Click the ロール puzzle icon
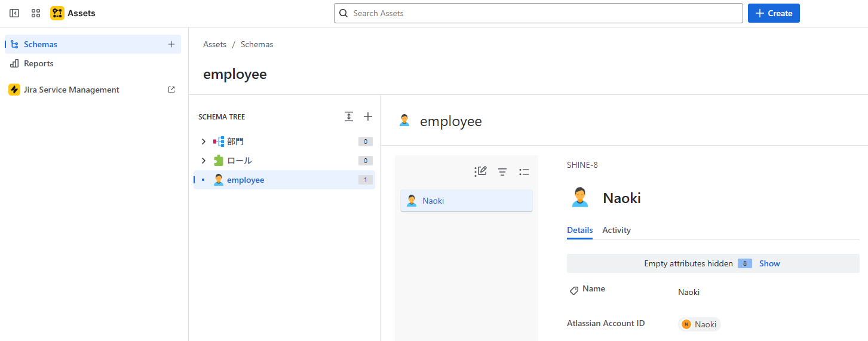The width and height of the screenshot is (868, 341). (x=219, y=161)
